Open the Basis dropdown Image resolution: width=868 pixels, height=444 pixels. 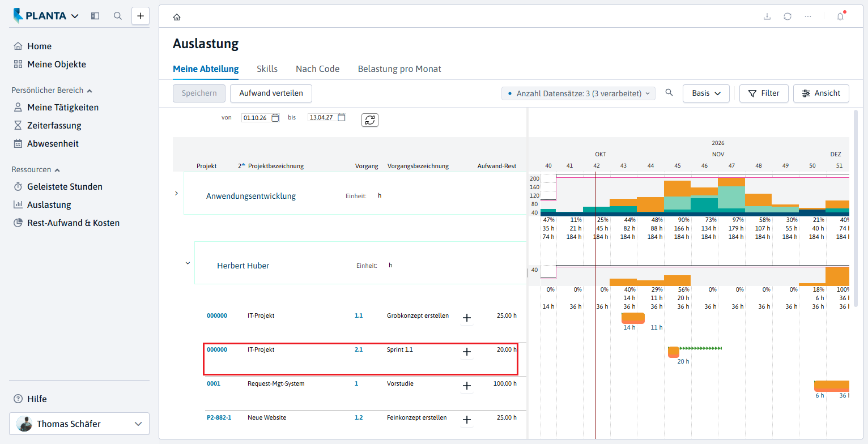tap(706, 93)
